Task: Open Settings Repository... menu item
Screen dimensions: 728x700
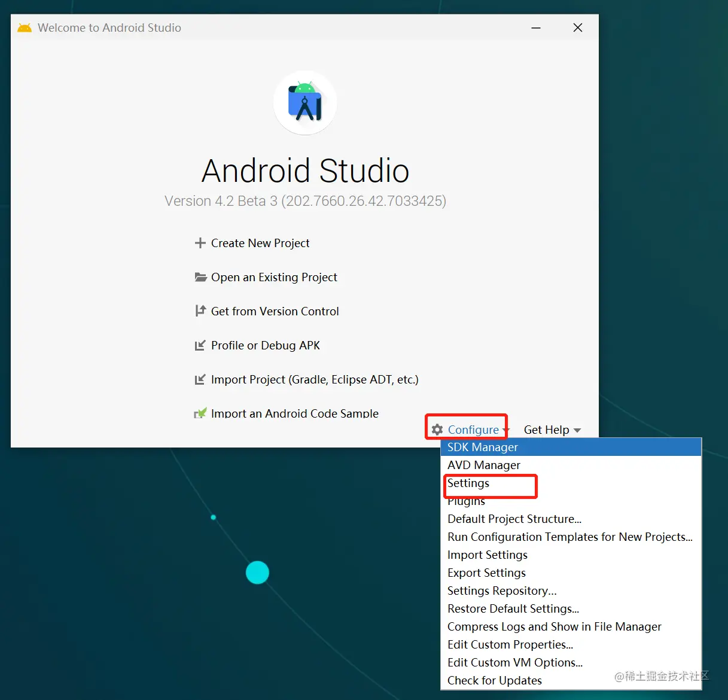Action: [x=571, y=591]
